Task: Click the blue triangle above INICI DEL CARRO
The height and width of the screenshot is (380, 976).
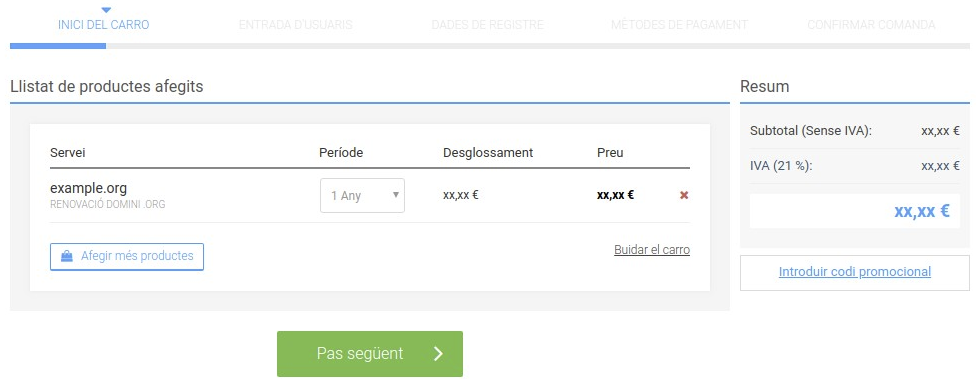Action: tap(106, 10)
